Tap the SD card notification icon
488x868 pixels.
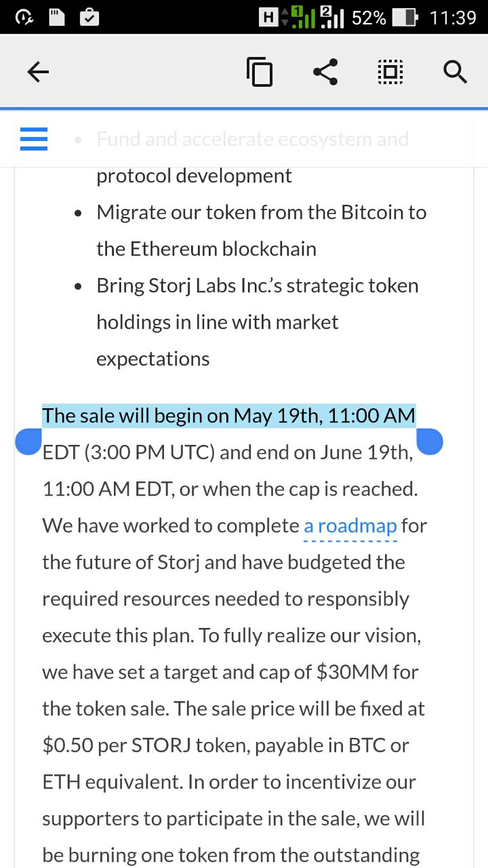pos(56,17)
